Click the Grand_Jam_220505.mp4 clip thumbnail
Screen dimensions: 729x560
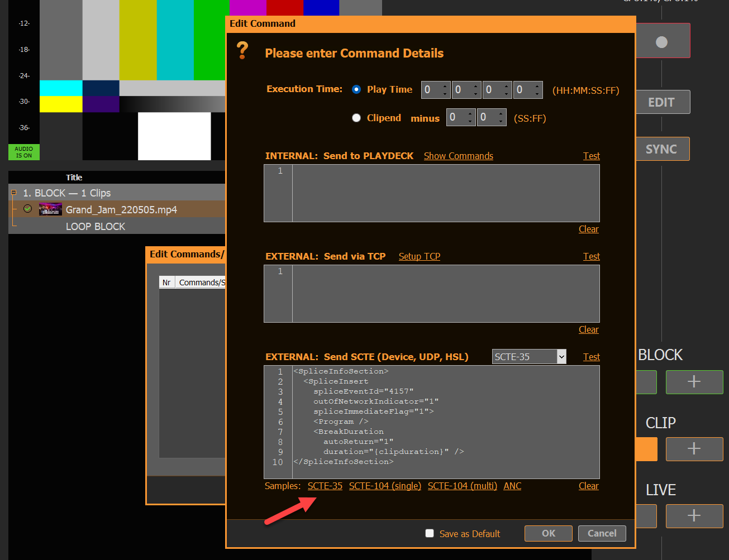coord(50,209)
